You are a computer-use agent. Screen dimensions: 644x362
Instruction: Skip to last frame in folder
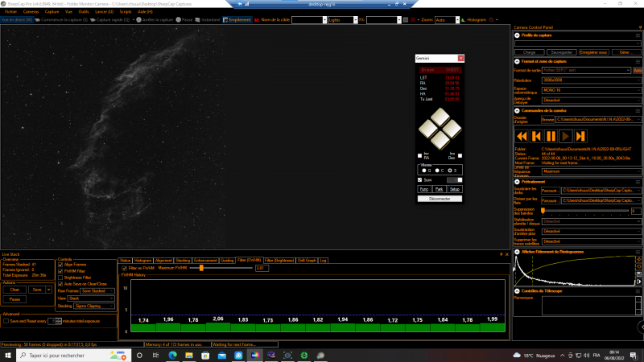[x=580, y=136]
